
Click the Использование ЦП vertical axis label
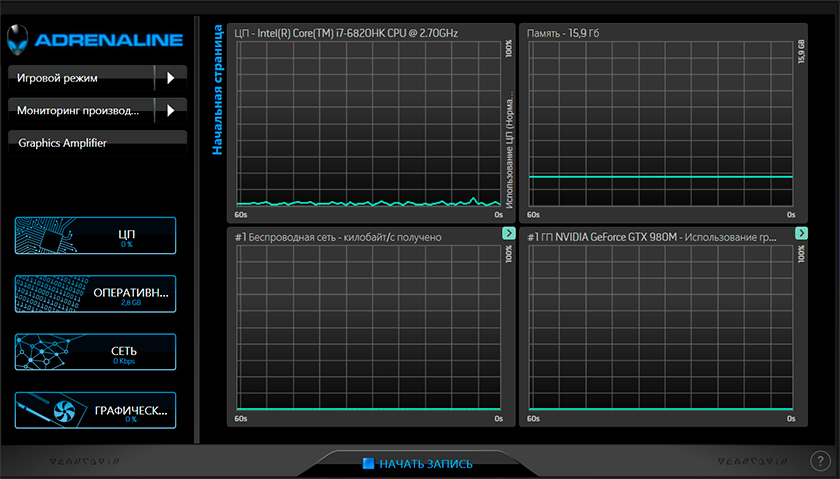point(509,150)
